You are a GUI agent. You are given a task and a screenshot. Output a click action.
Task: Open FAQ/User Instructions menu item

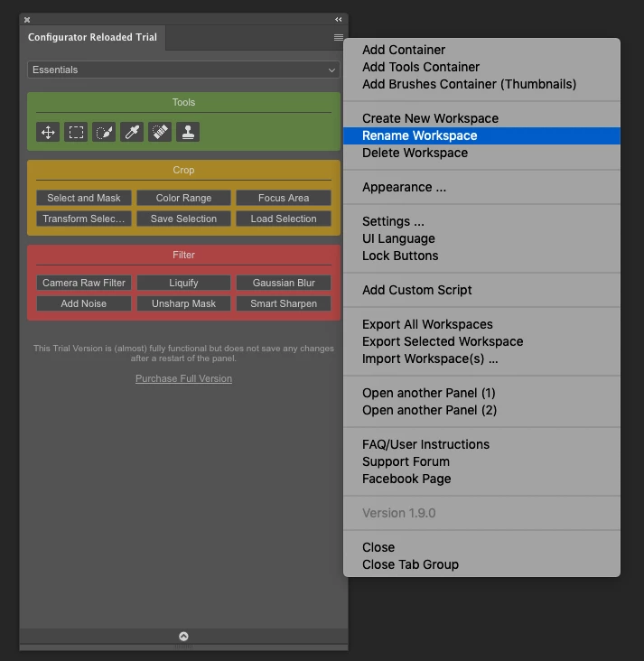point(481,444)
